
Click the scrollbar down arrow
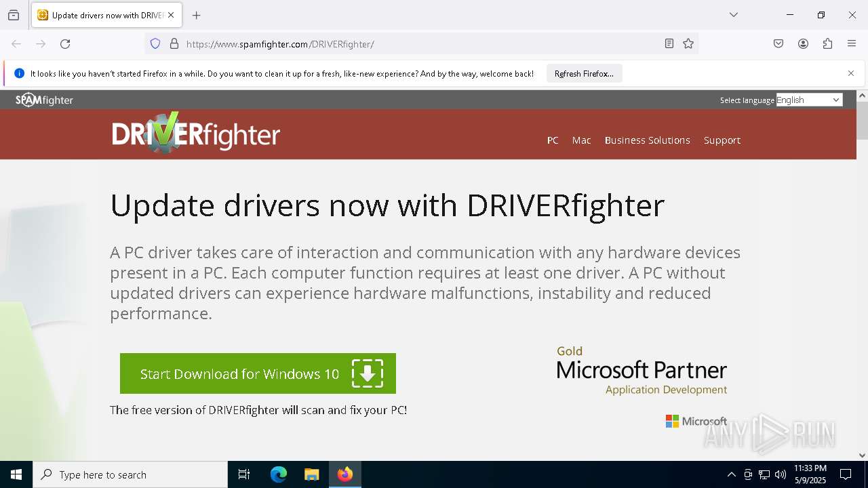pyautogui.click(x=863, y=455)
